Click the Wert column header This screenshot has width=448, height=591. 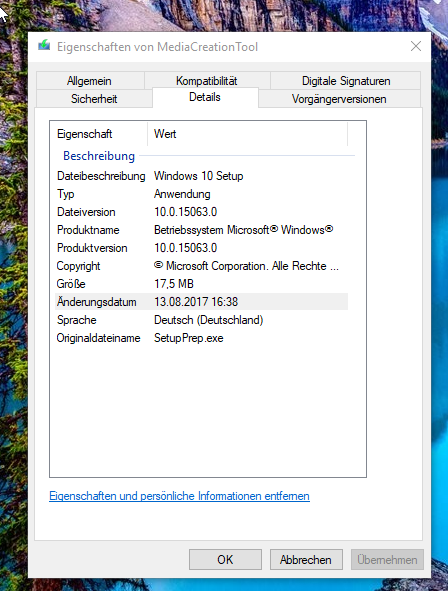(248, 134)
